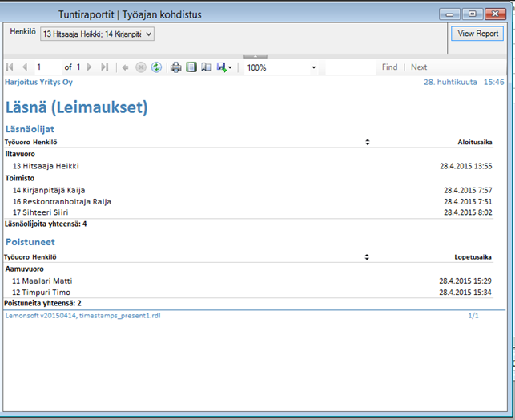
Task: Collapse the parameter pane splitter handle
Action: [x=257, y=56]
